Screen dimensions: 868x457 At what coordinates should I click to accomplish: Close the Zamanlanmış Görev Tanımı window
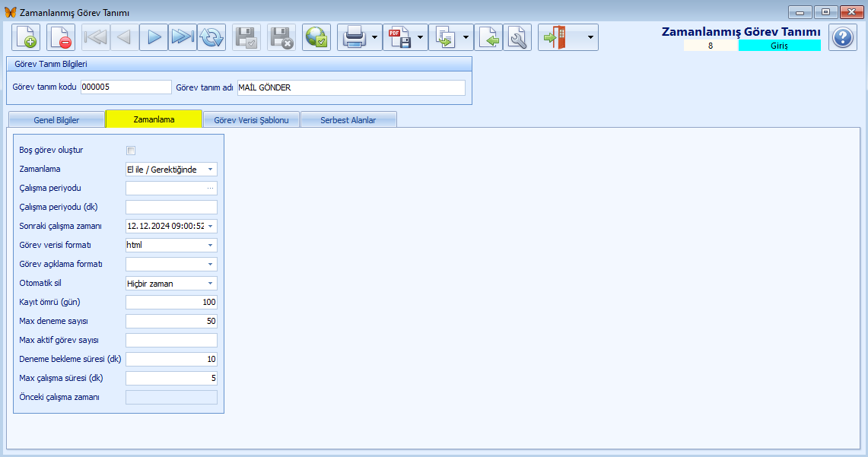coord(851,11)
